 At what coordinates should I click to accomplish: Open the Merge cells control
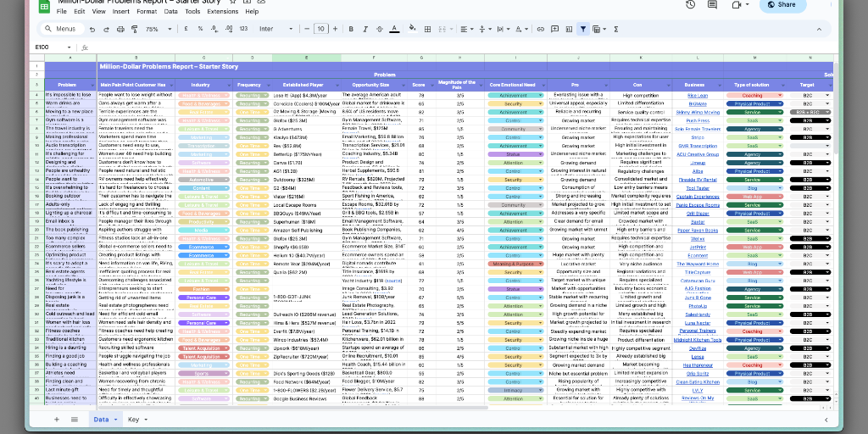tap(444, 29)
